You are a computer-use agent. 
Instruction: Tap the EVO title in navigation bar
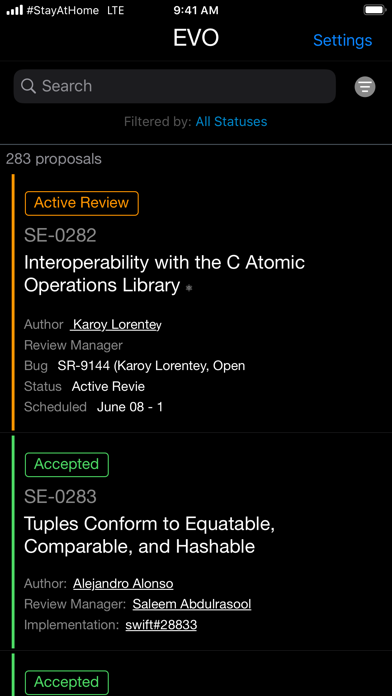coord(196,39)
